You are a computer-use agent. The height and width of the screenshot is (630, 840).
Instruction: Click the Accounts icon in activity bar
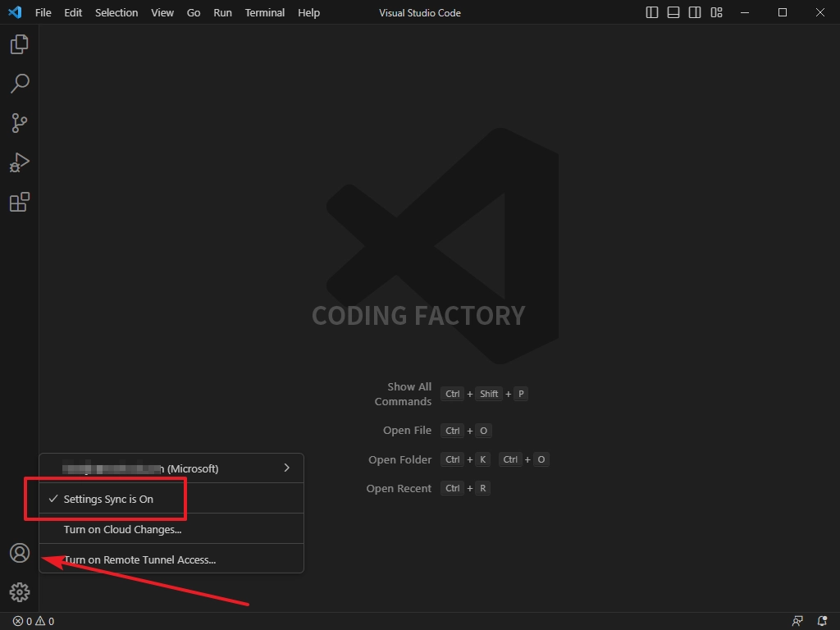pyautogui.click(x=20, y=553)
